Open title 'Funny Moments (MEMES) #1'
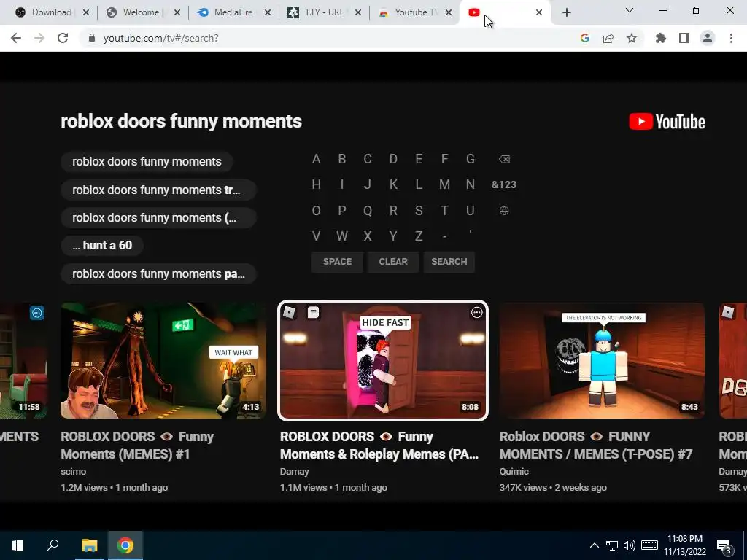Viewport: 747px width, 560px height. coord(137,446)
